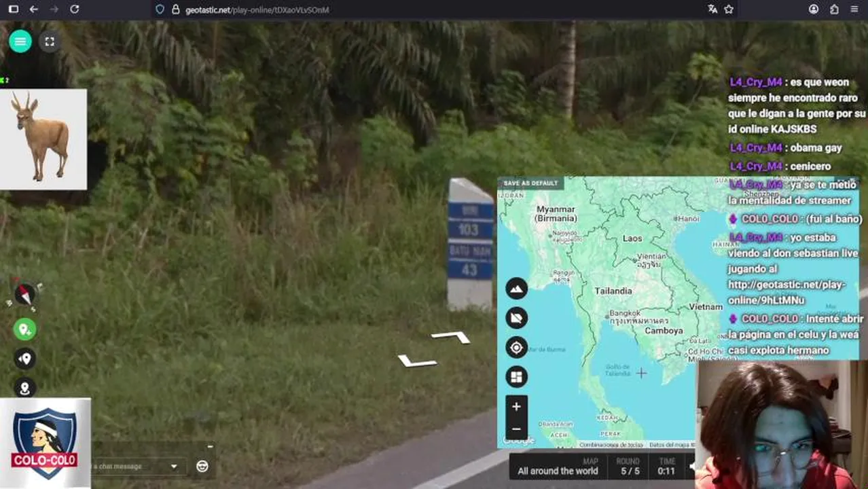Click the translate page icon
The image size is (868, 489).
click(712, 10)
